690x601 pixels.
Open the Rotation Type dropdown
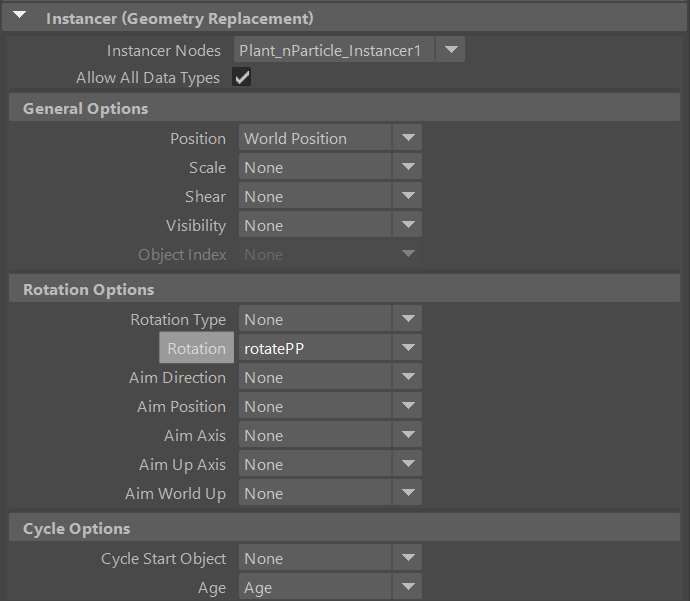click(x=329, y=319)
